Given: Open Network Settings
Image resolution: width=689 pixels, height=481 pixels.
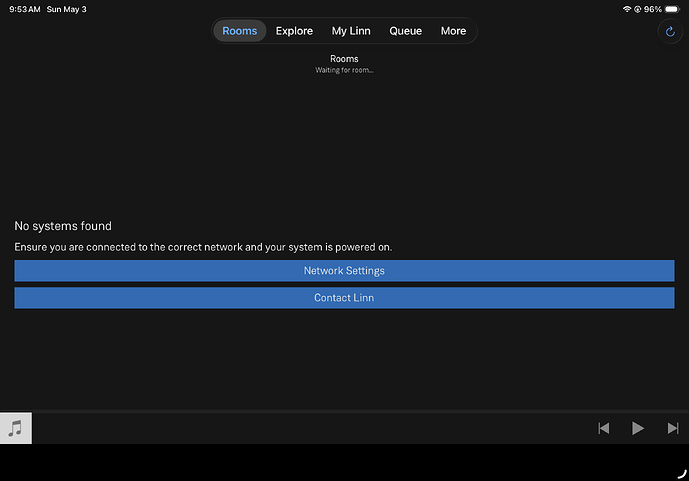Looking at the screenshot, I should point(344,271).
